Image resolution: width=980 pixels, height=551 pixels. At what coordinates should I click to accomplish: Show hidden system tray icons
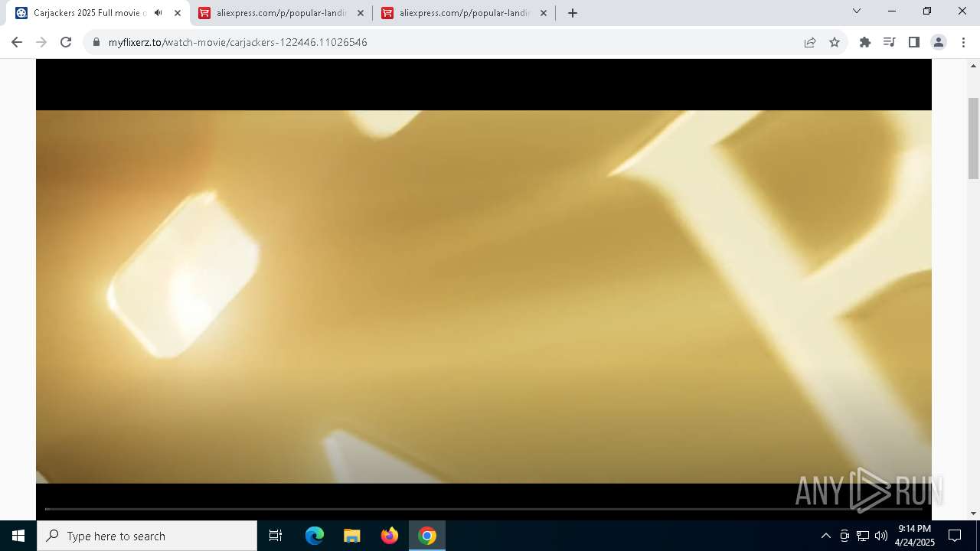coord(825,536)
